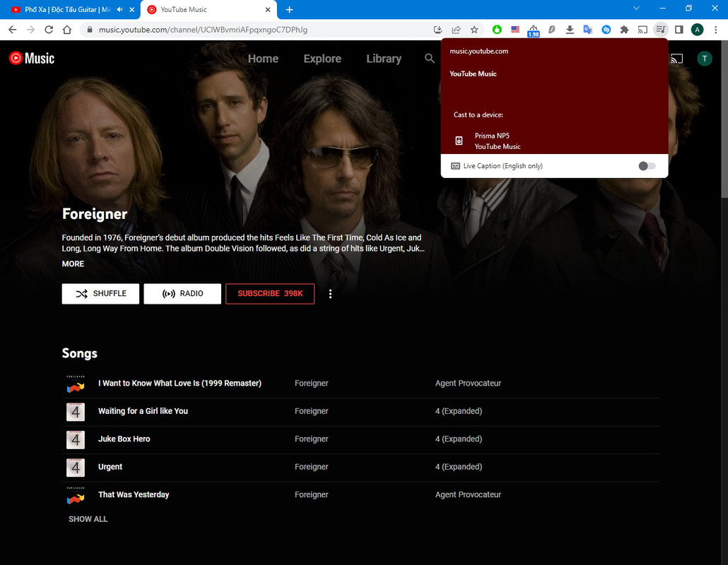
Task: Open the Chrome three-dot menu
Action: click(x=715, y=30)
